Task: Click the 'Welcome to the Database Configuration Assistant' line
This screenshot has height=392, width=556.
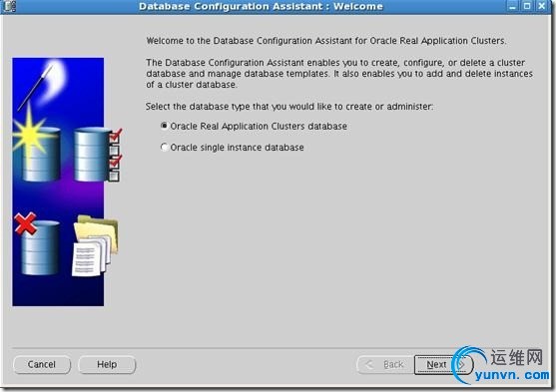Action: coord(326,41)
